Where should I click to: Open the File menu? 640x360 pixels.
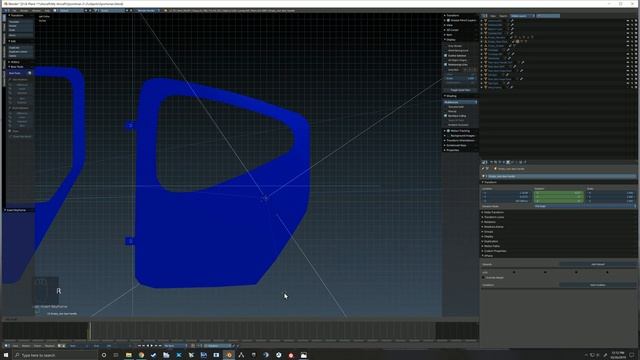tap(14, 10)
